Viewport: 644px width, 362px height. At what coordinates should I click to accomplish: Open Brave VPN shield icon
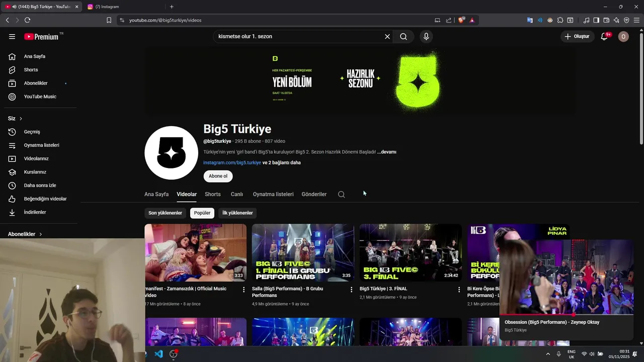[x=626, y=20]
